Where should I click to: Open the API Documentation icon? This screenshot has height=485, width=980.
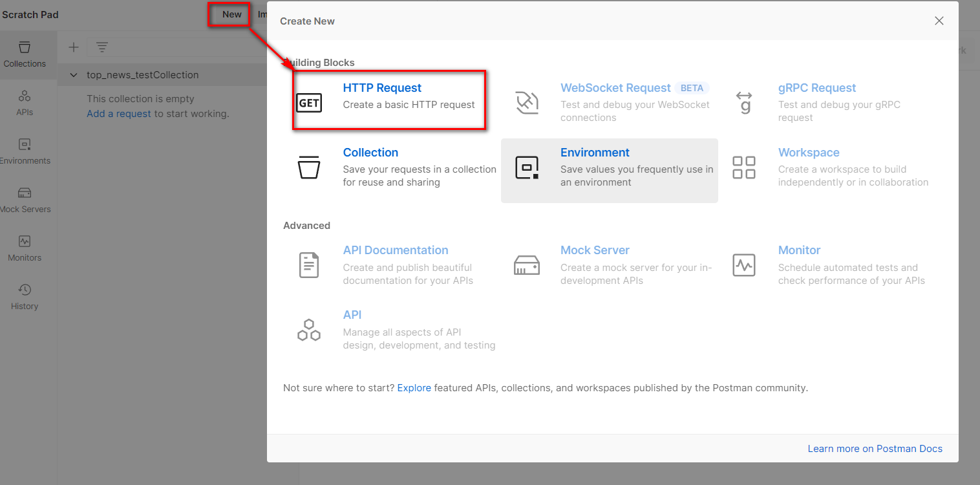point(309,265)
